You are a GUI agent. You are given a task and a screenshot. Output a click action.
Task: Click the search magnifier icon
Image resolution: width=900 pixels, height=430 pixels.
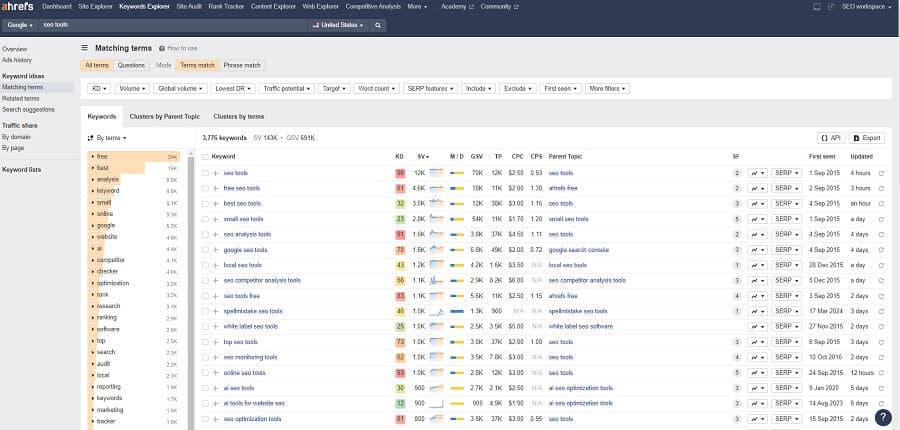click(378, 25)
